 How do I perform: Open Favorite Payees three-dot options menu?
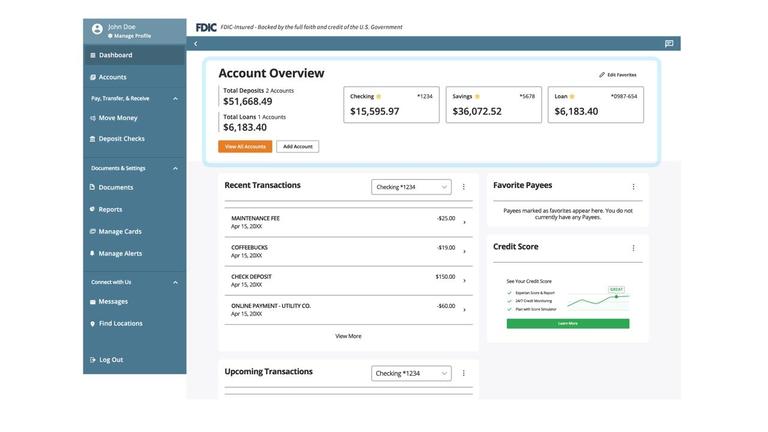[633, 187]
